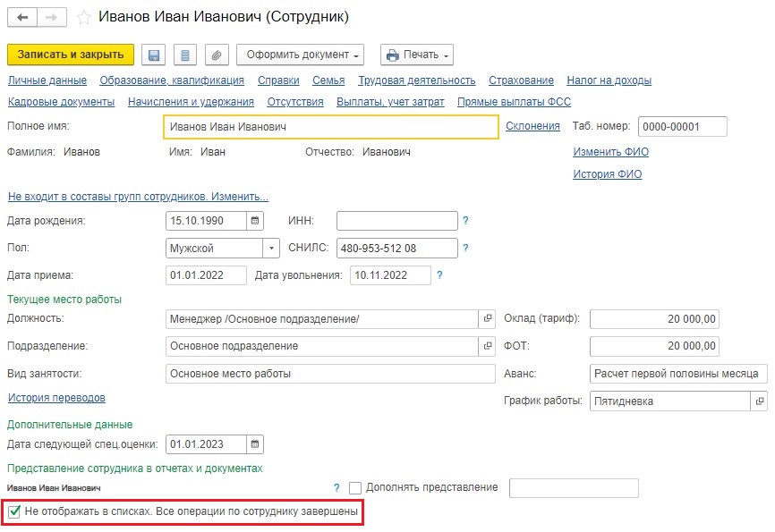Open the document list icon
Image resolution: width=775 pixels, height=532 pixels.
[x=185, y=55]
